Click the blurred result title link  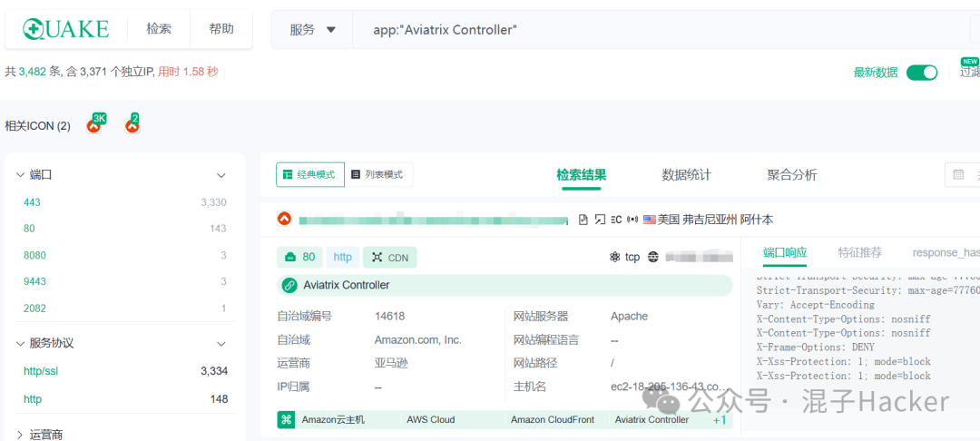[433, 220]
